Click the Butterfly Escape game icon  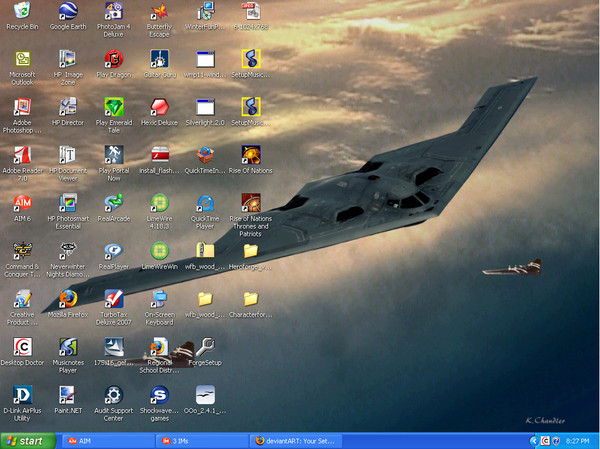pyautogui.click(x=160, y=11)
